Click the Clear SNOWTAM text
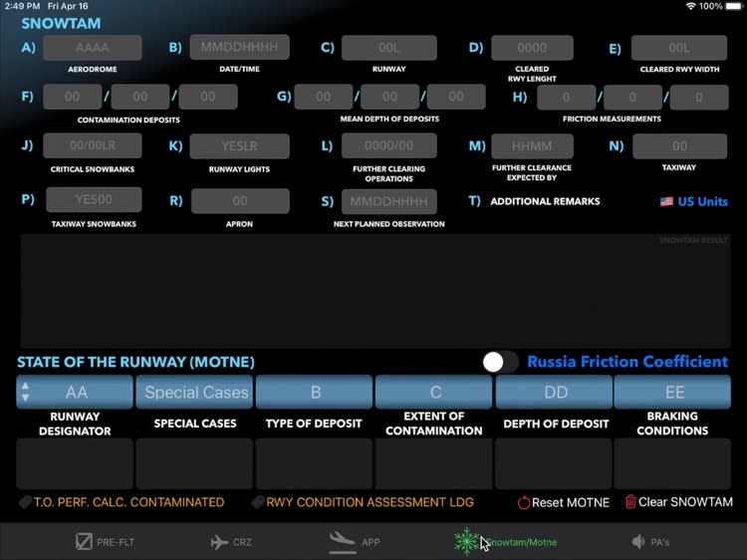This screenshot has height=560, width=747. click(685, 502)
